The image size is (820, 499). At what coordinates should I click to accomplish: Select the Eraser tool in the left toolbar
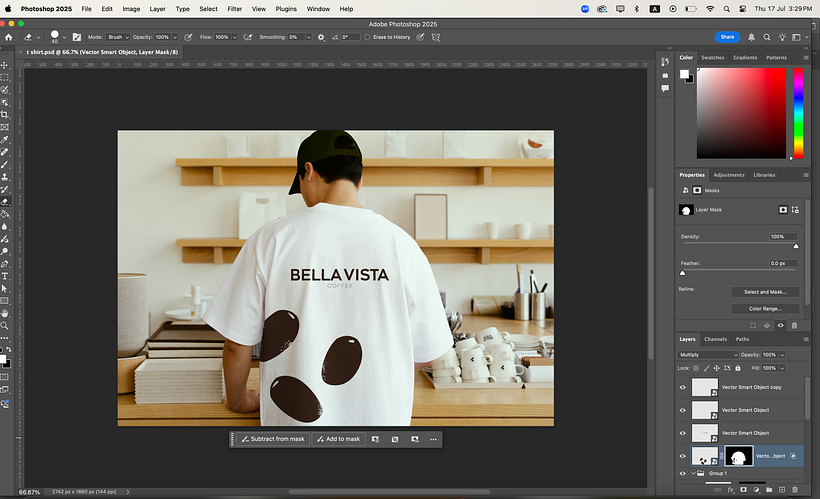[x=5, y=201]
